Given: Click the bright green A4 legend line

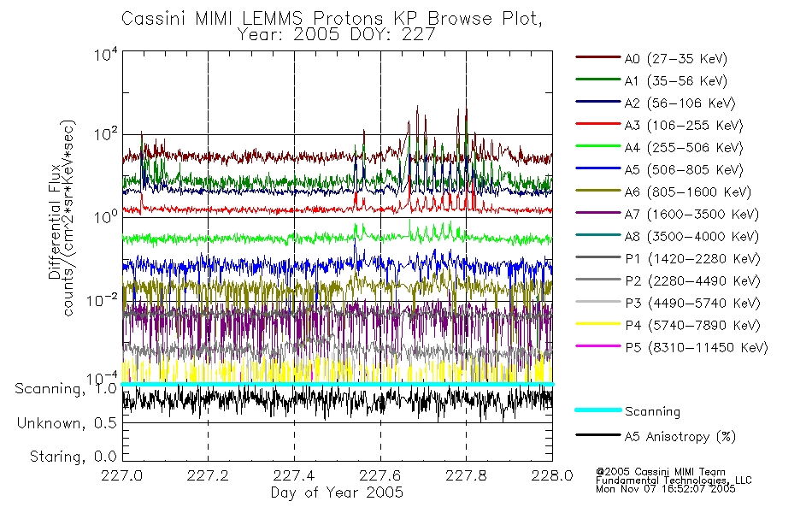Looking at the screenshot, I should 597,146.
